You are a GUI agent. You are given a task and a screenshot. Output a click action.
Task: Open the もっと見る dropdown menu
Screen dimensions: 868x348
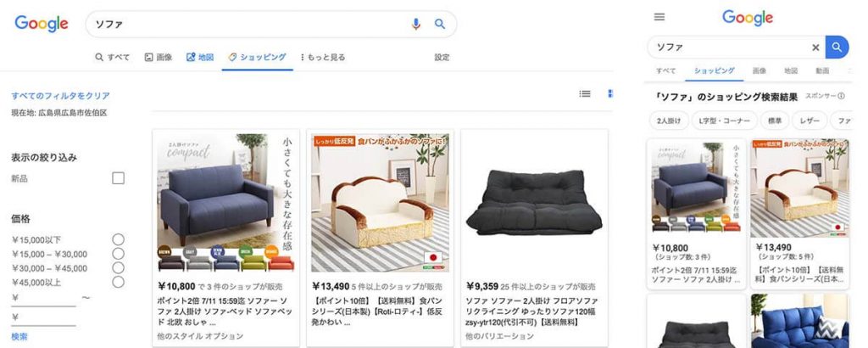pyautogui.click(x=323, y=57)
